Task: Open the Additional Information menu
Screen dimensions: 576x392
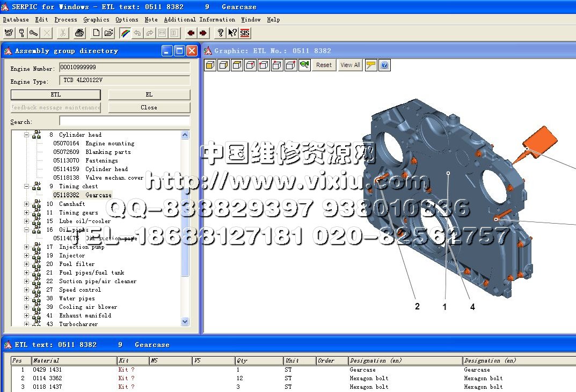Action: 199,20
